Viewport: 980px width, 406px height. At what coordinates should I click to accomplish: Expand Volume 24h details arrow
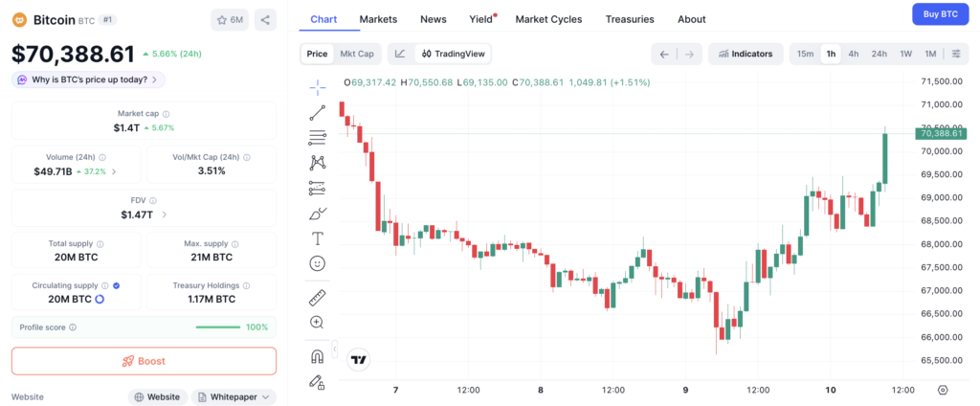point(113,171)
